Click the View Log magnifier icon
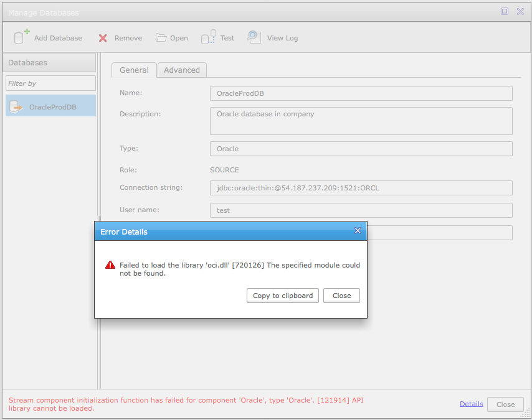532x420 pixels. point(254,37)
